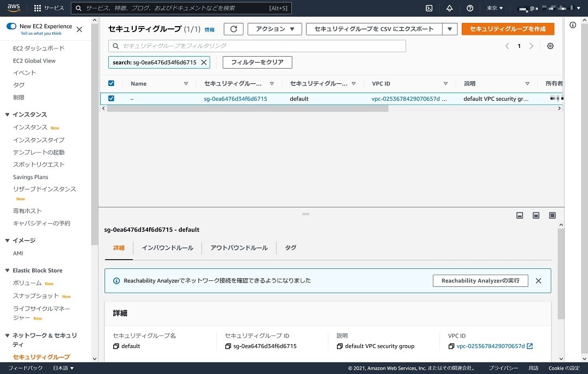Screen dimensions: 588x374
Task: Click the 情報 link beside title
Action: (210, 29)
